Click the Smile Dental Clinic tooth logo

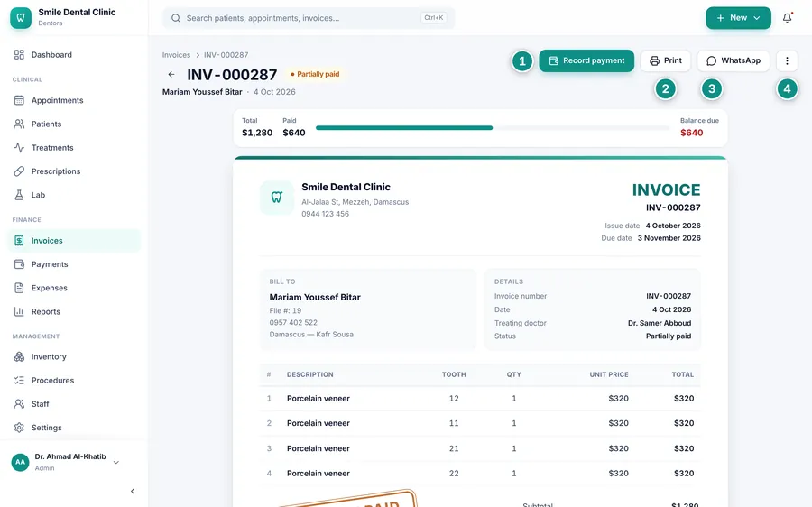[x=21, y=18]
